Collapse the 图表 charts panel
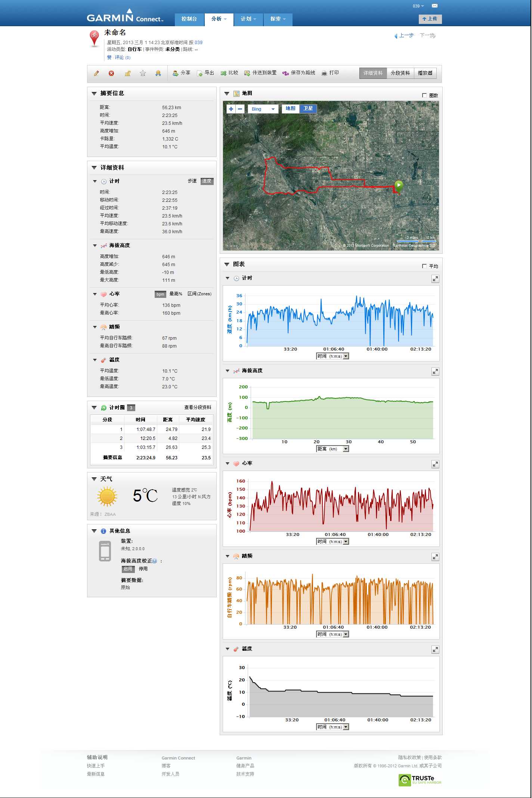The image size is (532, 798). [x=227, y=264]
